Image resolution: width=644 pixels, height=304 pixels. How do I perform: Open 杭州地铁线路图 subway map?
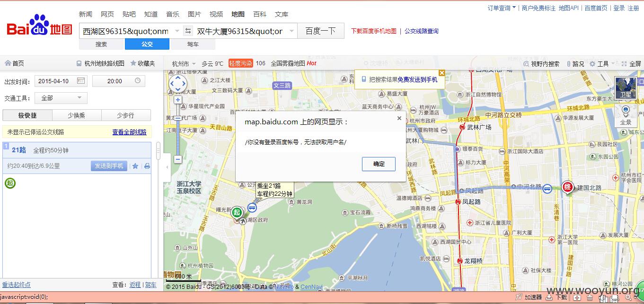(100, 63)
